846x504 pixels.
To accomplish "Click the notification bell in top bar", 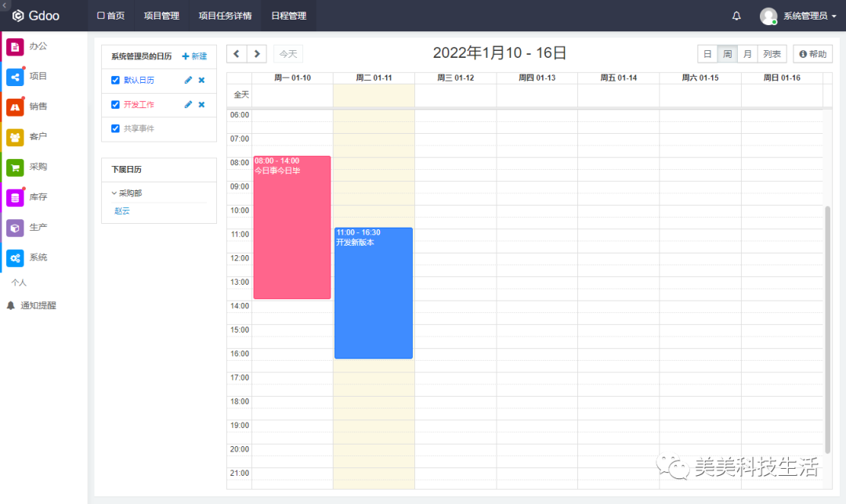I will 736,16.
